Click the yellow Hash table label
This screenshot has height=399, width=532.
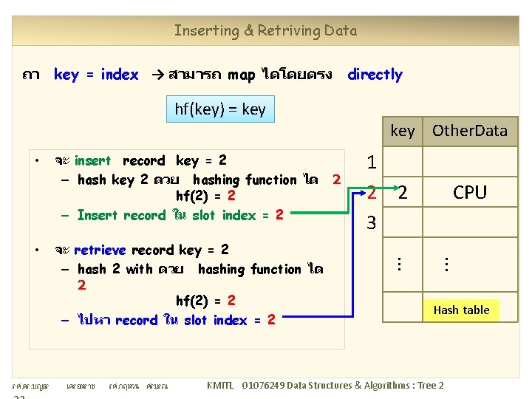[x=461, y=310]
